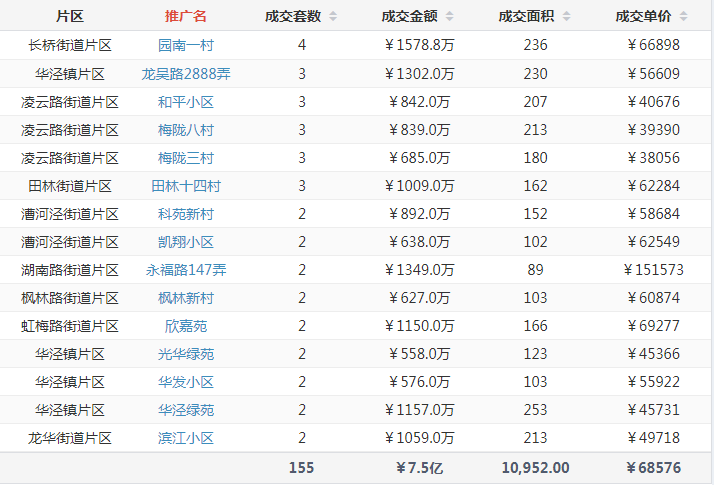Click unit price ¥66898
Viewport: 714px width, 485px height.
[x=653, y=45]
